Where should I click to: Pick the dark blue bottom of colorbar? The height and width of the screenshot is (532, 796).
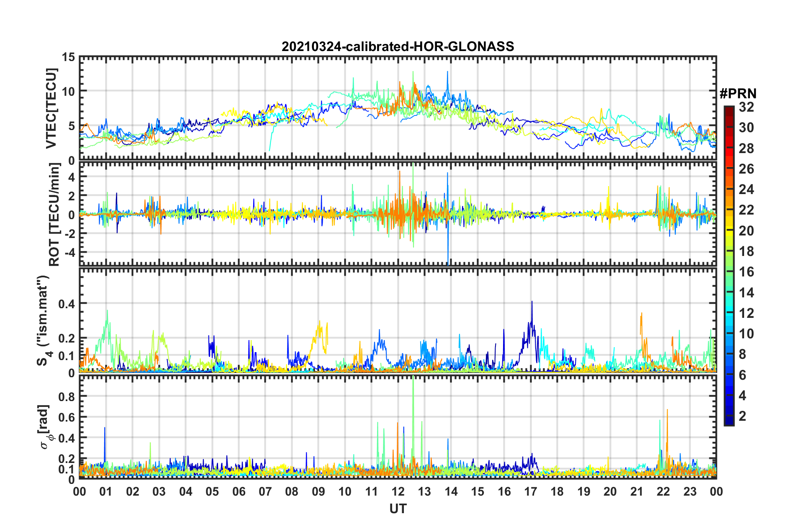729,421
